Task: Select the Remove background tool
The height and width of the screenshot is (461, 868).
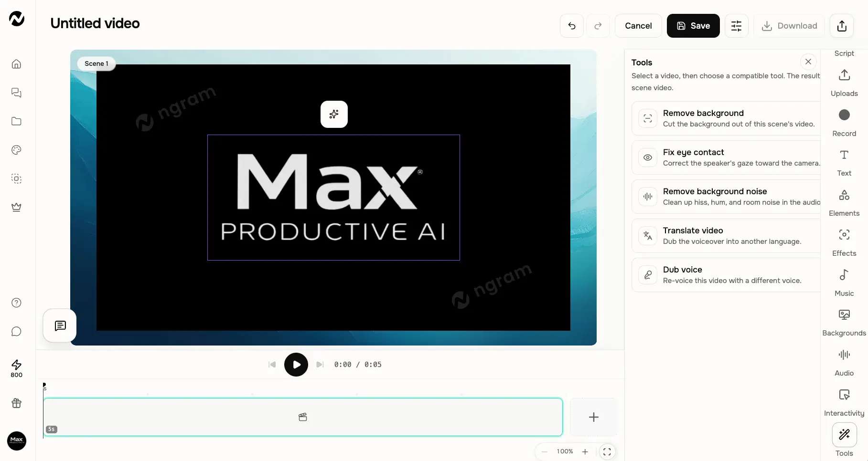Action: (726, 118)
